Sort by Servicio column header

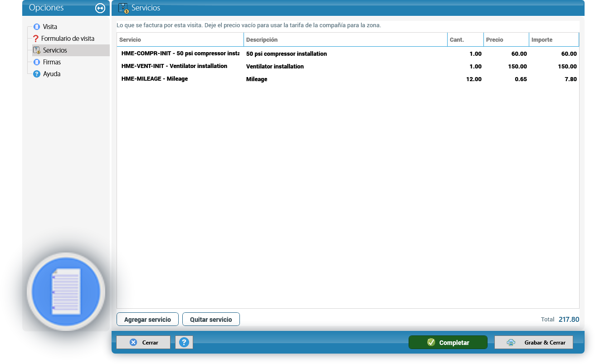click(x=180, y=40)
